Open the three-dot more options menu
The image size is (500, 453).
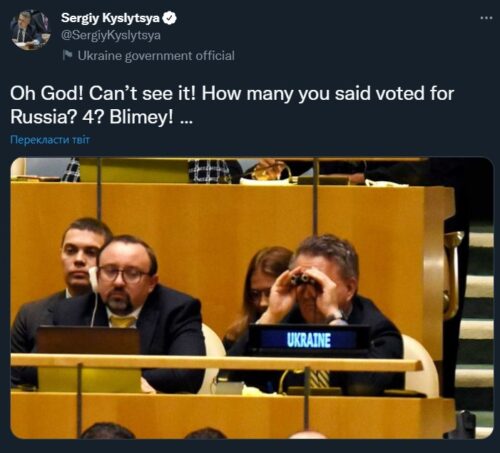tap(486, 18)
